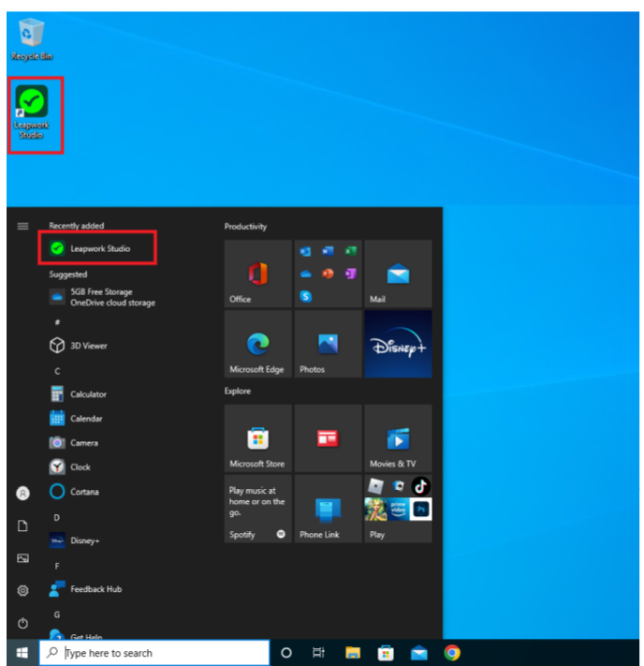Open Pictures from Start sidebar
Screen dimensions: 644x666
click(22, 558)
